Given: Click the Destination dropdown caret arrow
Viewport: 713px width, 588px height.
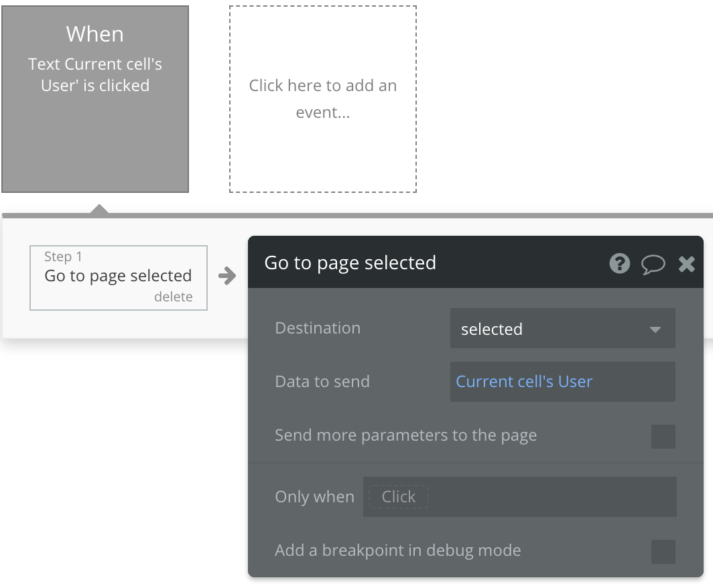Looking at the screenshot, I should (655, 329).
